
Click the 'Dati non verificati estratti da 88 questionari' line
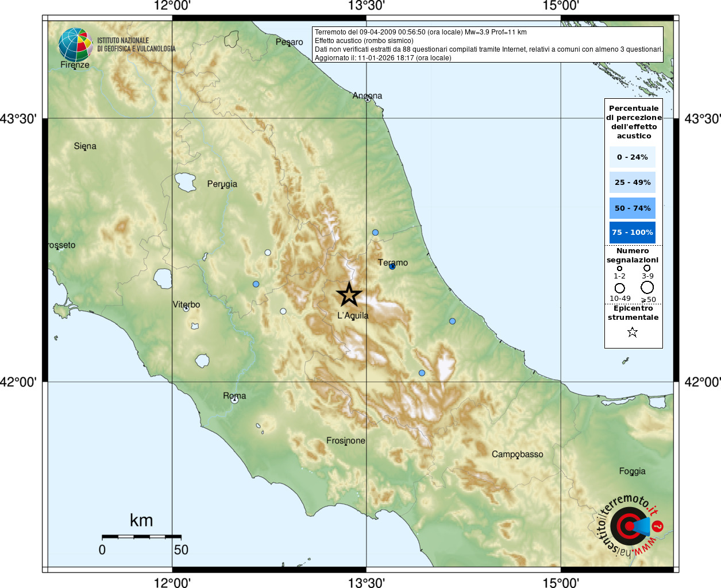coord(488,49)
